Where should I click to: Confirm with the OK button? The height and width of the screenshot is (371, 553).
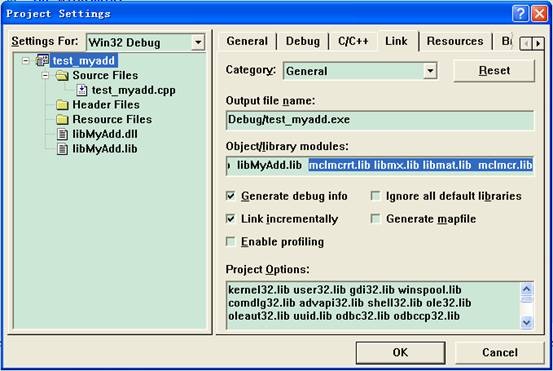[400, 352]
